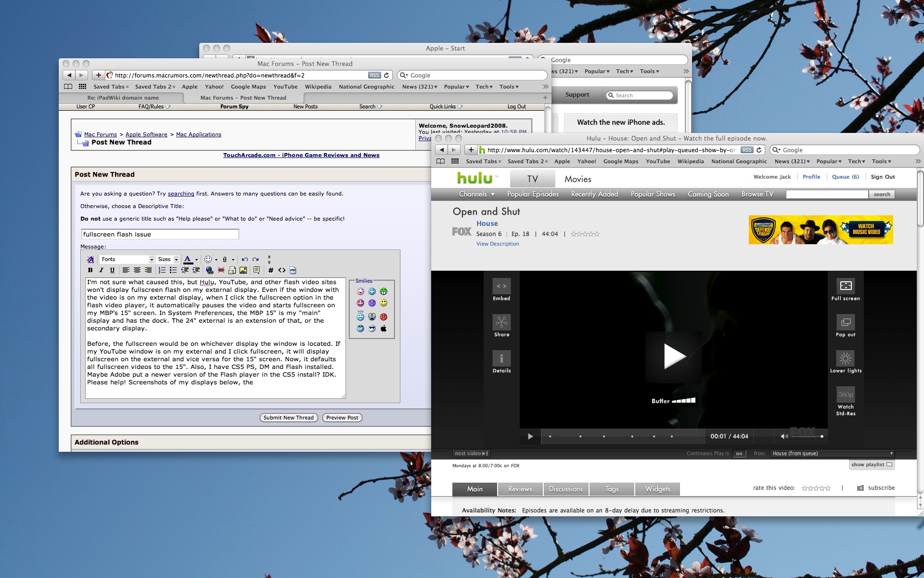Click the thread title input field
The image size is (924, 578).
coord(160,234)
